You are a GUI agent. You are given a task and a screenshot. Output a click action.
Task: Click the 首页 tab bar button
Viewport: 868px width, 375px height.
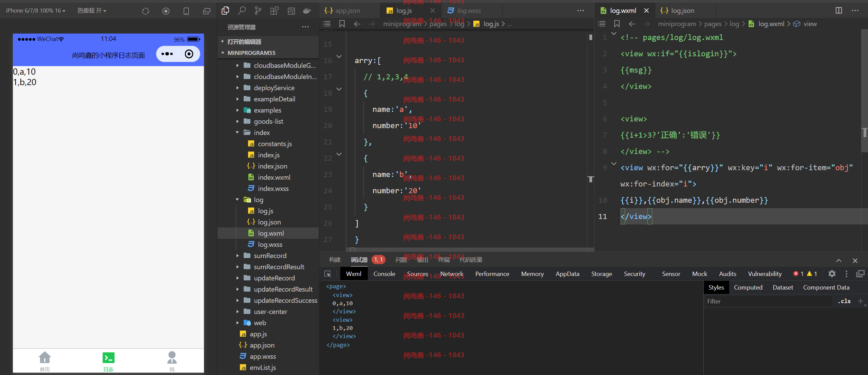(45, 361)
